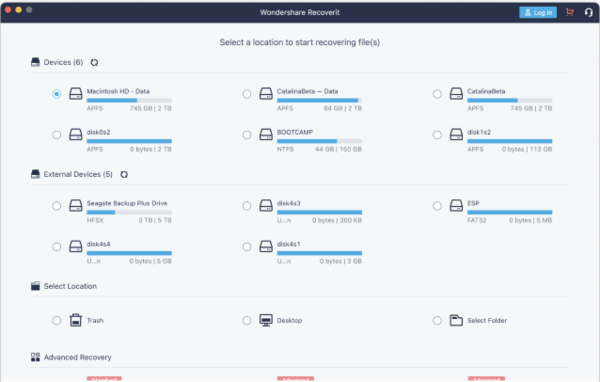600x382 pixels.
Task: Select Seagate Backup Plus Drive radio button
Action: (x=57, y=206)
